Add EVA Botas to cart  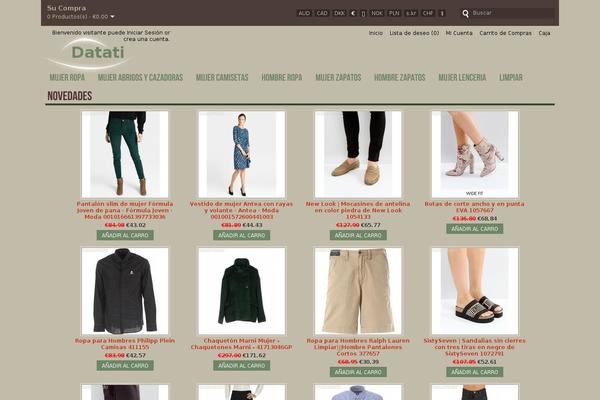(x=475, y=229)
